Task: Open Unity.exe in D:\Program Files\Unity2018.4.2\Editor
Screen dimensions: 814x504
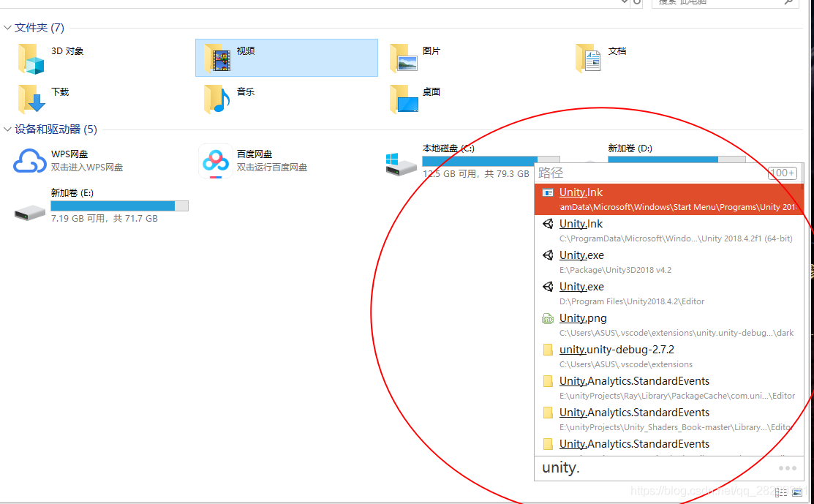Action: [668, 293]
